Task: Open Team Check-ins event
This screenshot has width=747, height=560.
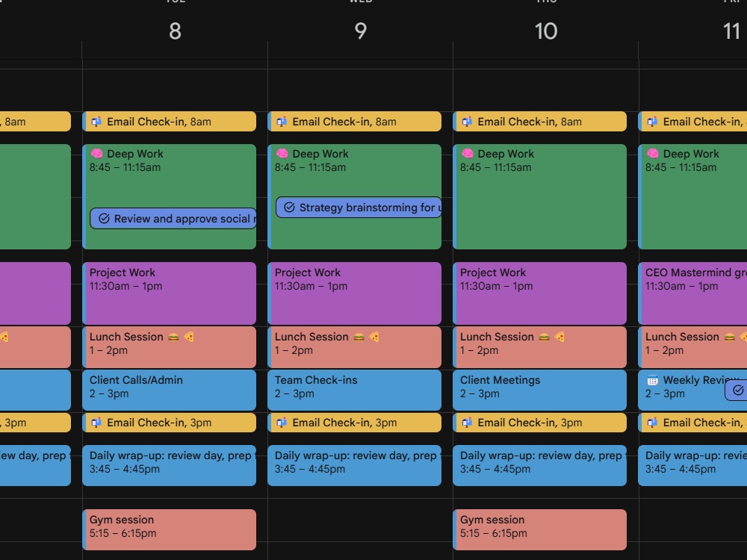Action: (354, 390)
